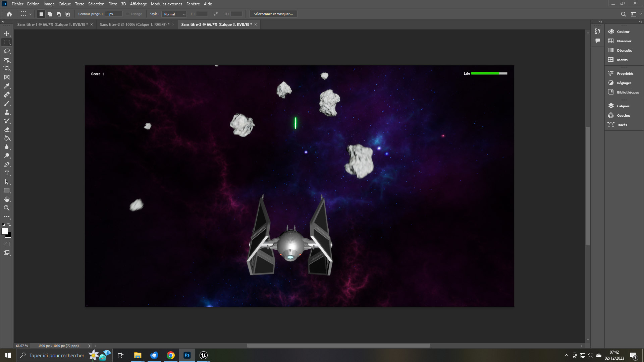
Task: Select the Lasso tool
Action: click(7, 51)
